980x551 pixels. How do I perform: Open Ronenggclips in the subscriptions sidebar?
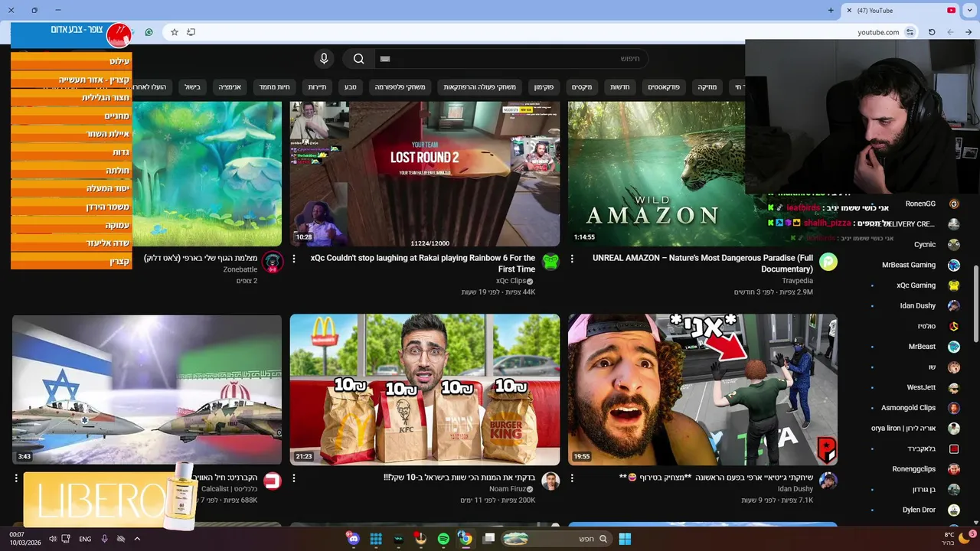pos(914,469)
